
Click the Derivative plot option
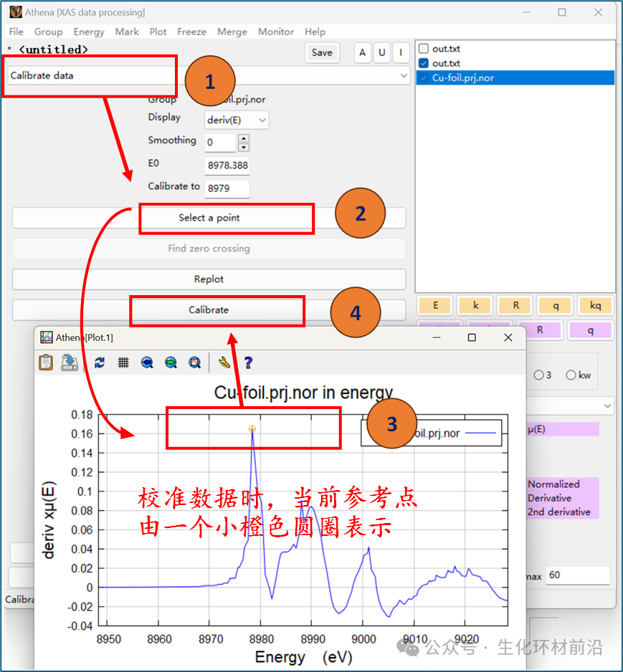click(549, 498)
